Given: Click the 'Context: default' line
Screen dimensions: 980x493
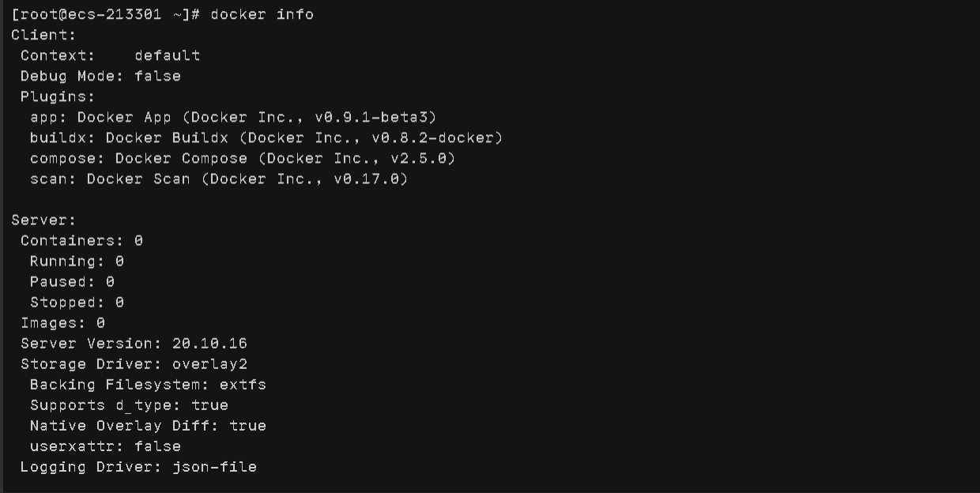Looking at the screenshot, I should click(110, 55).
